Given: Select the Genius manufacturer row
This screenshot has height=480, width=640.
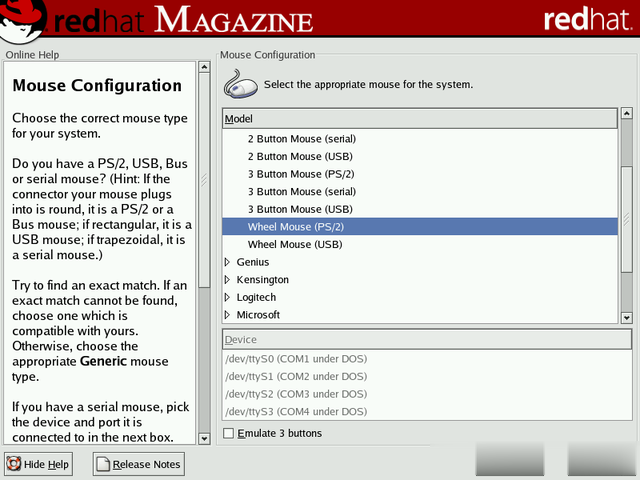Looking at the screenshot, I should tap(420, 262).
